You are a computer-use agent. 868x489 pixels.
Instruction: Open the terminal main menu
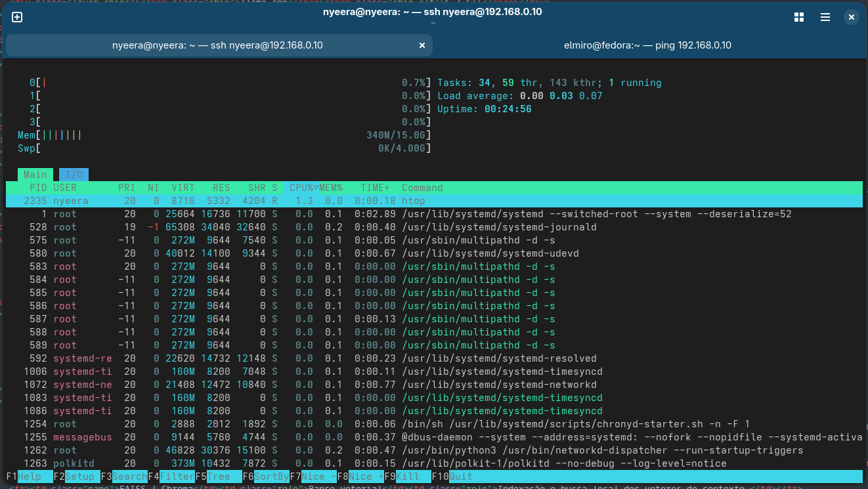pos(825,18)
